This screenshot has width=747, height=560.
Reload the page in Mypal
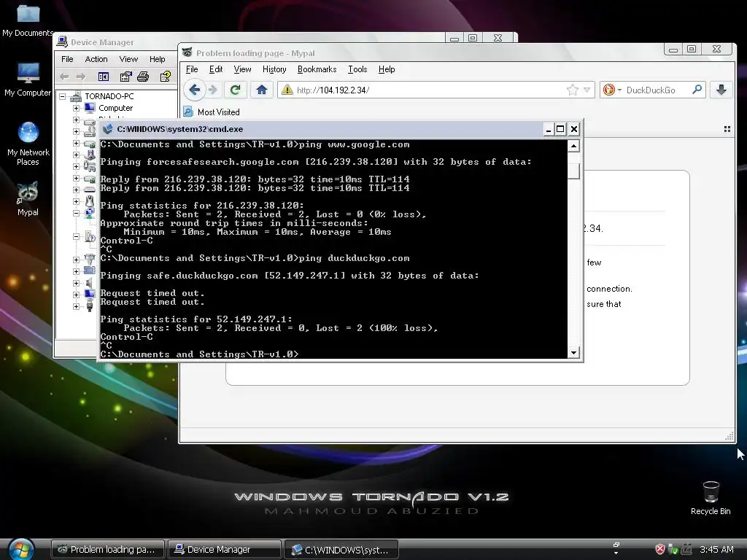pos(236,90)
